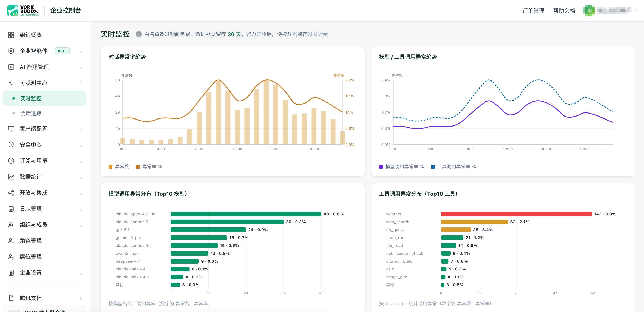Expand the 客户端配置 chevron

point(81,130)
